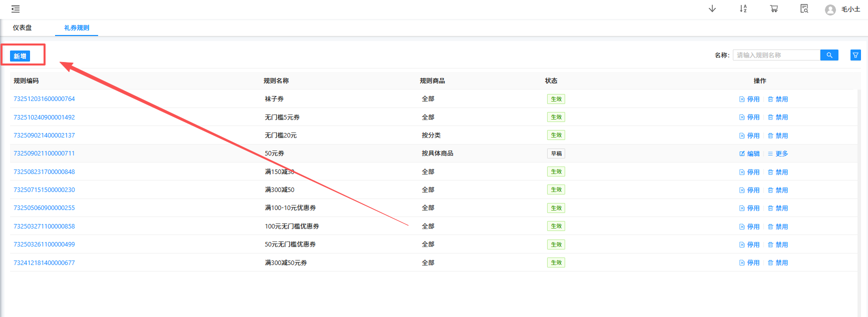
Task: Click 停用 for the 袜子券 rule
Action: point(749,99)
